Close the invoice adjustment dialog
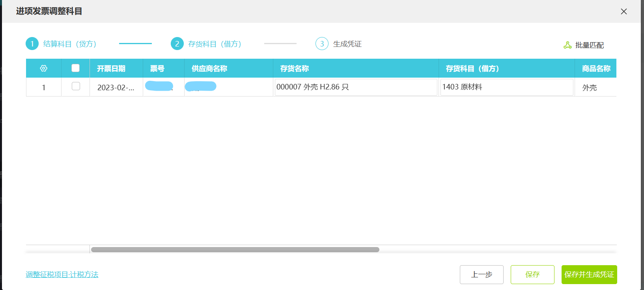Image resolution: width=644 pixels, height=290 pixels. tap(624, 11)
